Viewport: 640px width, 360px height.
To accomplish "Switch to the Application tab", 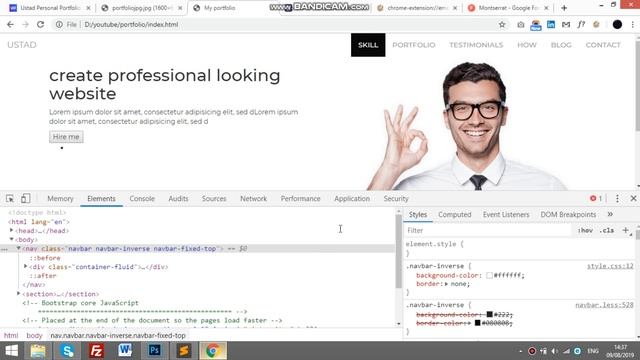I will tap(352, 198).
